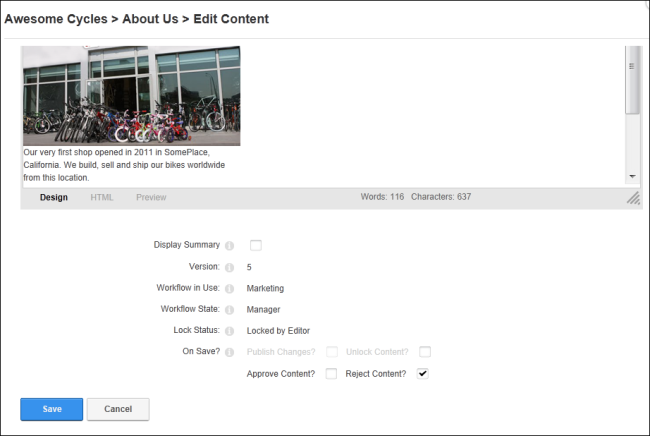The image size is (650, 436).
Task: Click the Display Summary info icon
Action: [x=229, y=246]
